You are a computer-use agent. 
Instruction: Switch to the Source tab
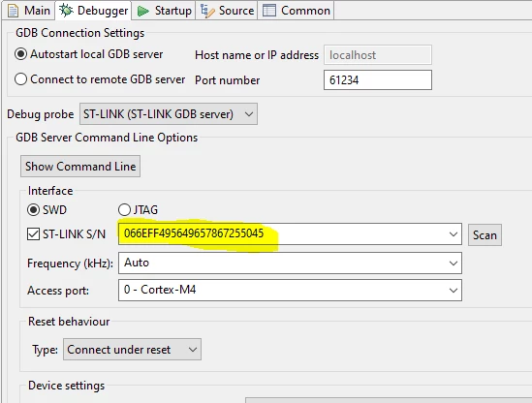[227, 11]
